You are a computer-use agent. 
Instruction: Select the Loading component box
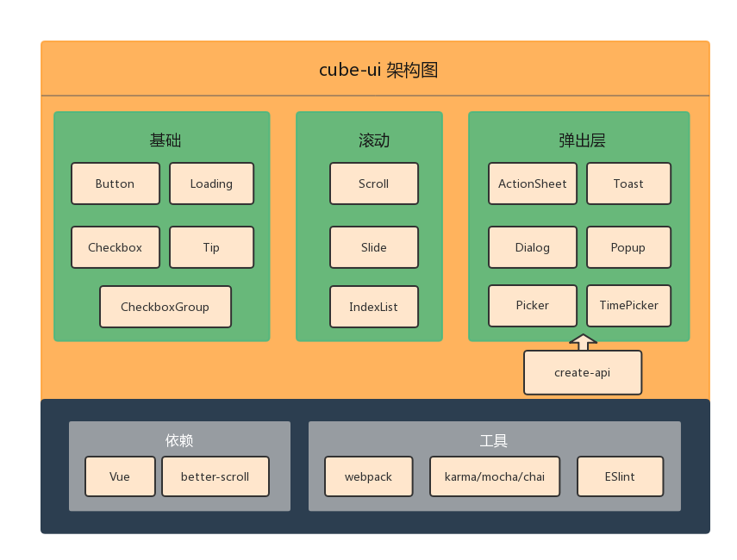click(x=211, y=184)
